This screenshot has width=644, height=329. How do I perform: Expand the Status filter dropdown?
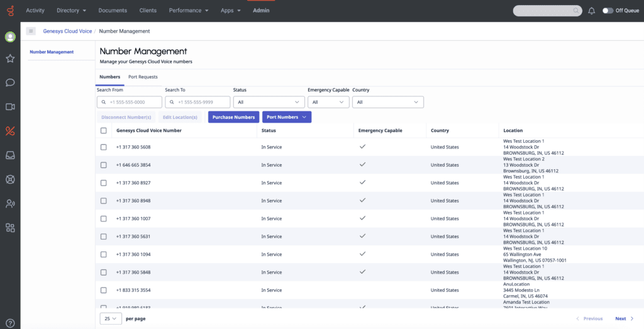[x=269, y=102]
